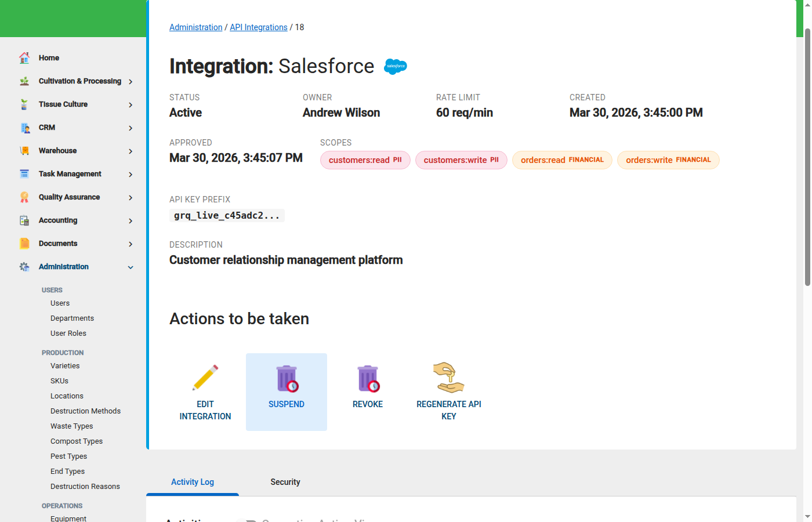
Task: Click the Warehouse sidebar icon
Action: [x=24, y=150]
